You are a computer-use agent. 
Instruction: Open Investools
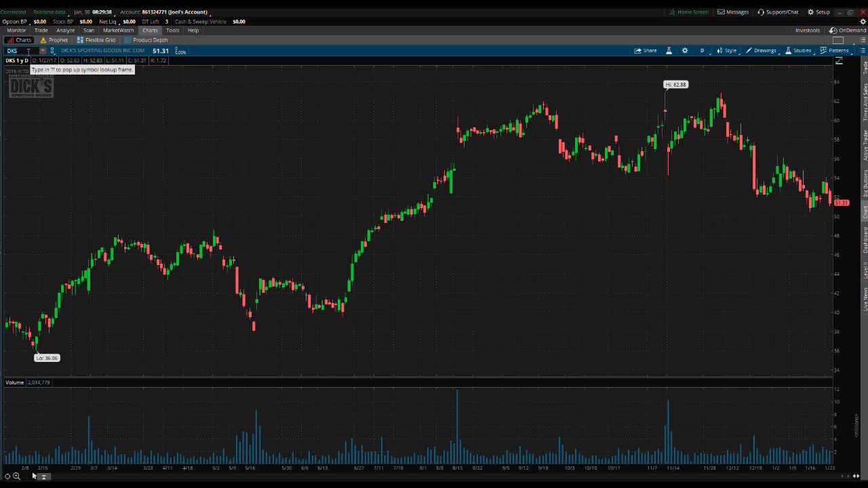coord(808,30)
